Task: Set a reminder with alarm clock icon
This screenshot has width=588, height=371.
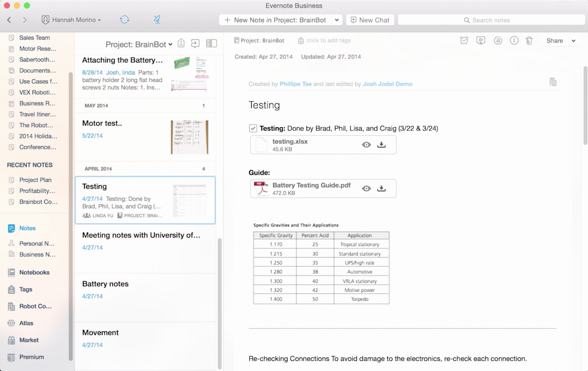Action: tap(464, 40)
